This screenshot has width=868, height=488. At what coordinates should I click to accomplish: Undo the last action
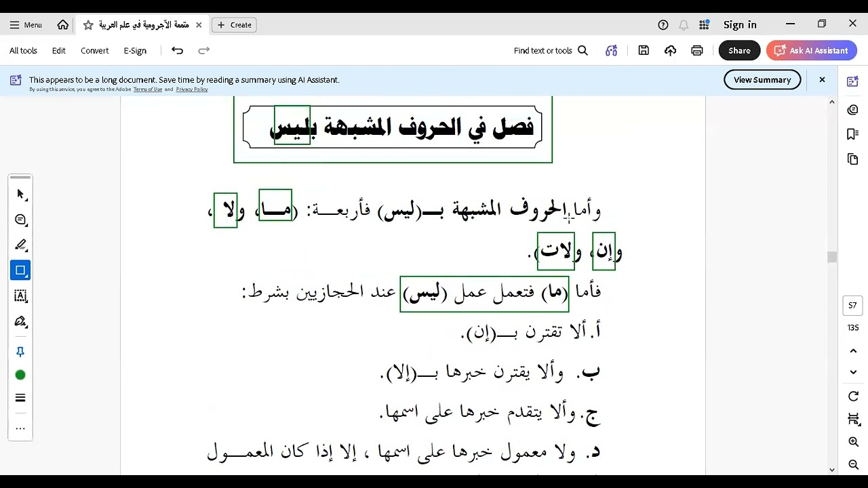(x=177, y=50)
